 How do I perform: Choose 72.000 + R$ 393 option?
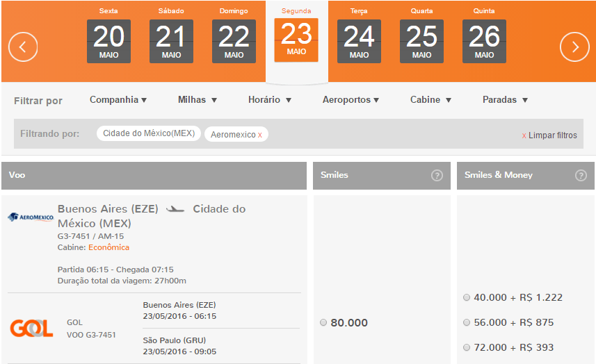467,348
